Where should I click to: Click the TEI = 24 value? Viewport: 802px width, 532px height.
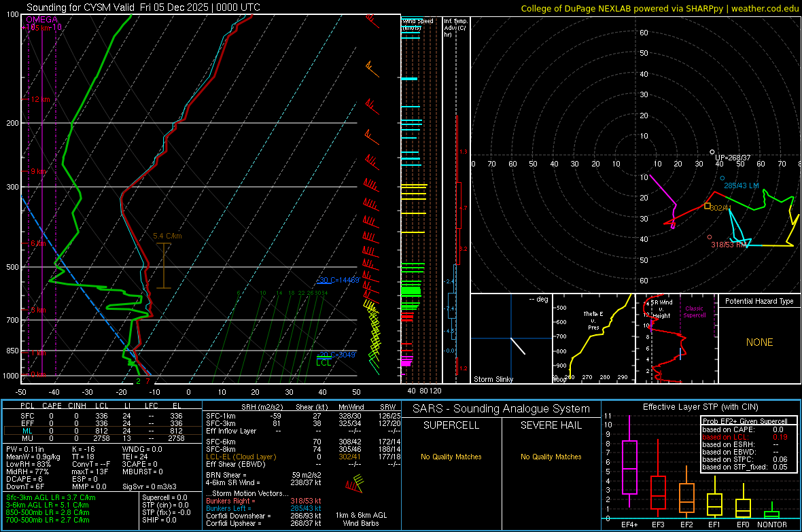point(135,457)
